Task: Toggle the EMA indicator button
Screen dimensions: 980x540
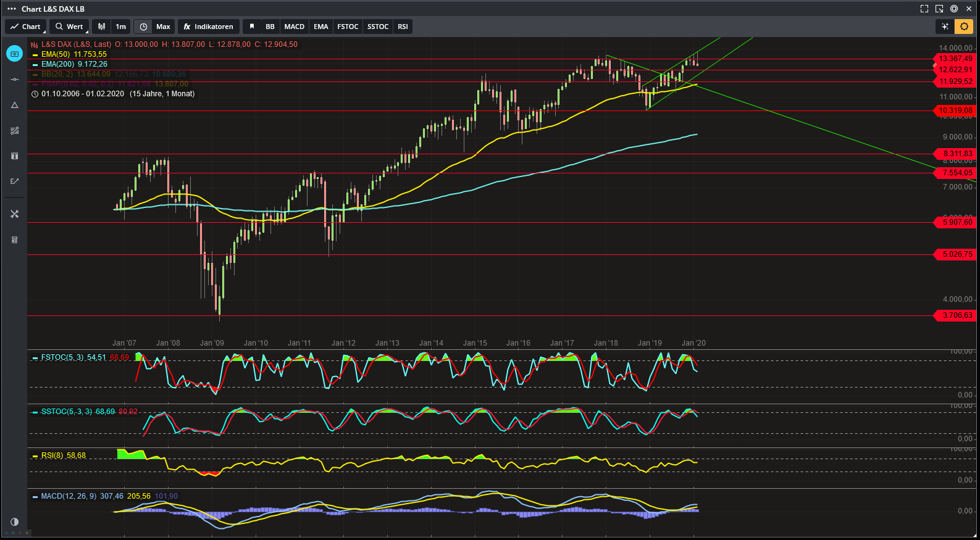Action: click(x=321, y=27)
